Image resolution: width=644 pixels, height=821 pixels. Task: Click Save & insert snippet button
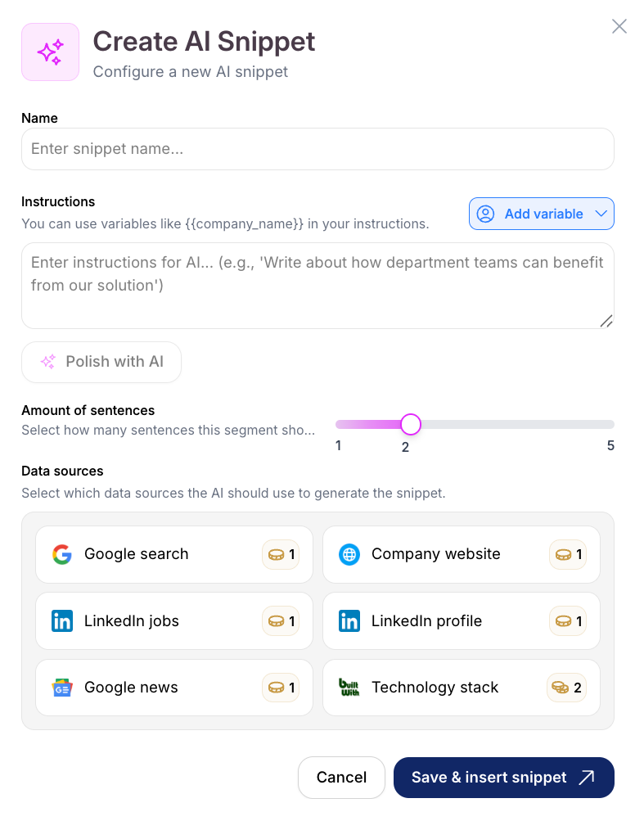coord(503,778)
